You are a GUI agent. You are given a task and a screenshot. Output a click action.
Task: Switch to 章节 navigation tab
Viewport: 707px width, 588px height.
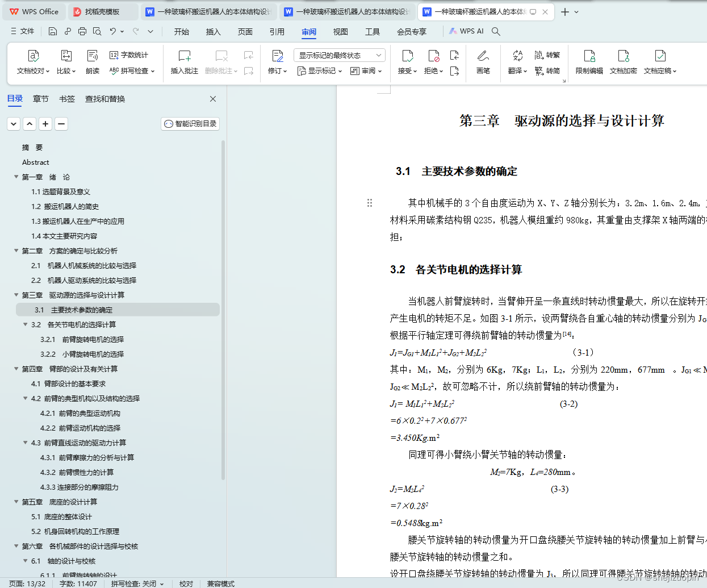(x=41, y=99)
